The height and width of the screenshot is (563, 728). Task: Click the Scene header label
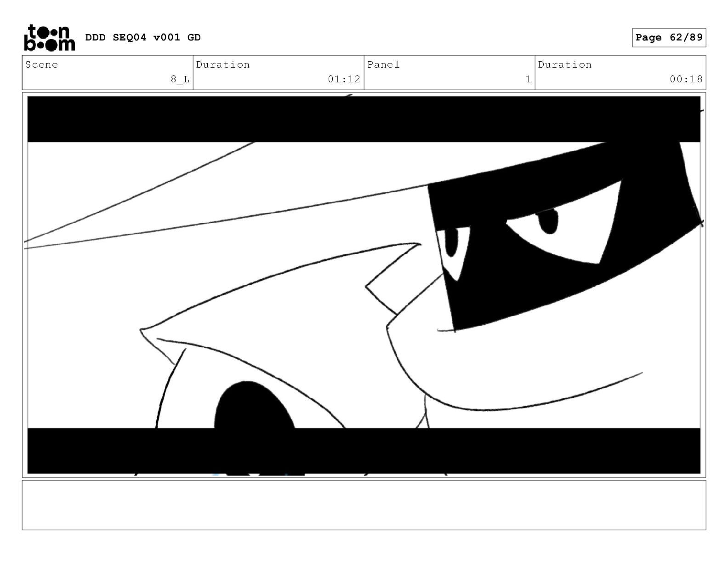coord(42,64)
